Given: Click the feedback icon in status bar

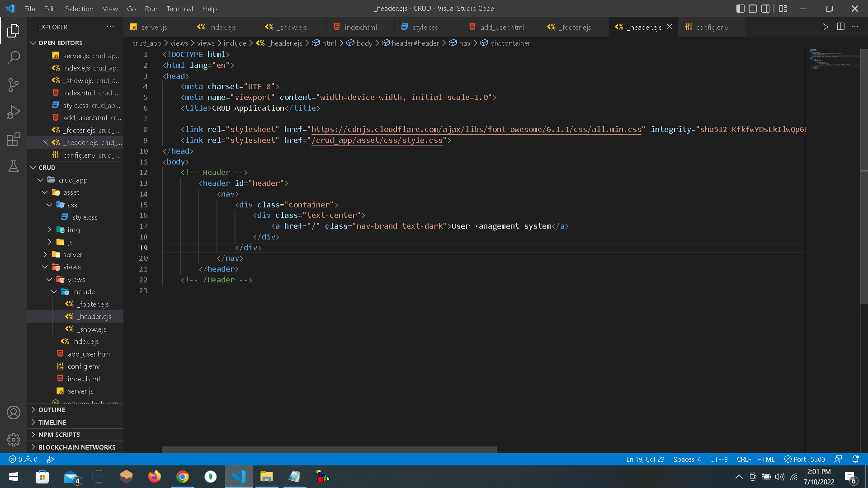Looking at the screenshot, I should pos(838,459).
